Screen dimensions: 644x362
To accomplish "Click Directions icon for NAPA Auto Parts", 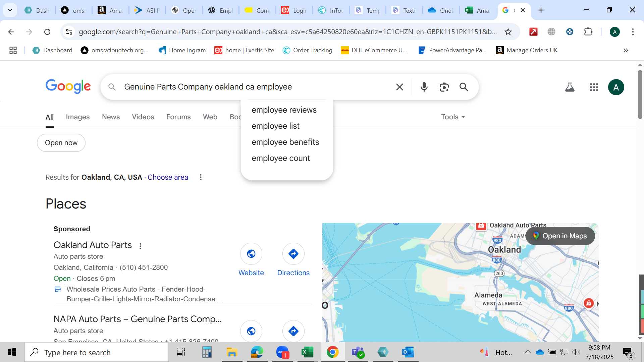I will pyautogui.click(x=293, y=331).
